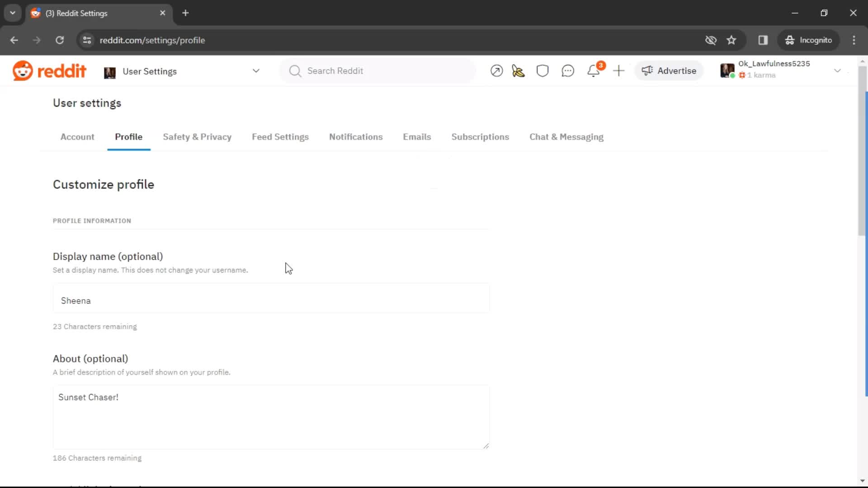Open the search bar icon
Screen dimensions: 868x488
click(x=294, y=70)
